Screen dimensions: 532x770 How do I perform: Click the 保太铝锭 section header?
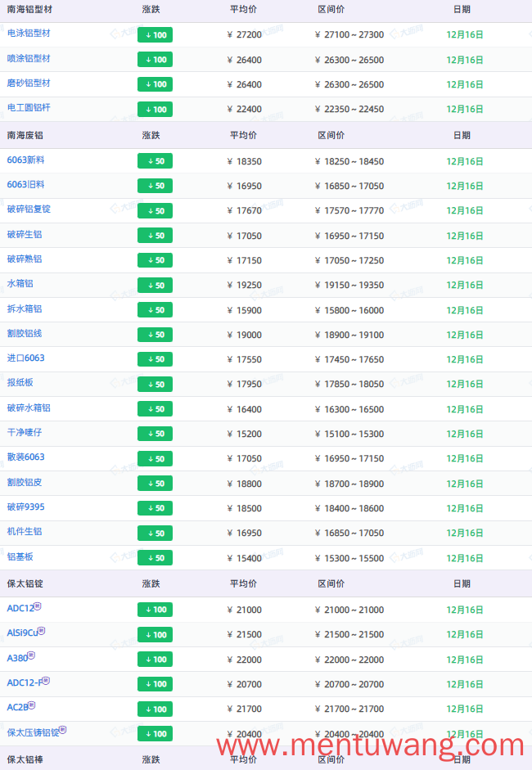click(x=25, y=583)
